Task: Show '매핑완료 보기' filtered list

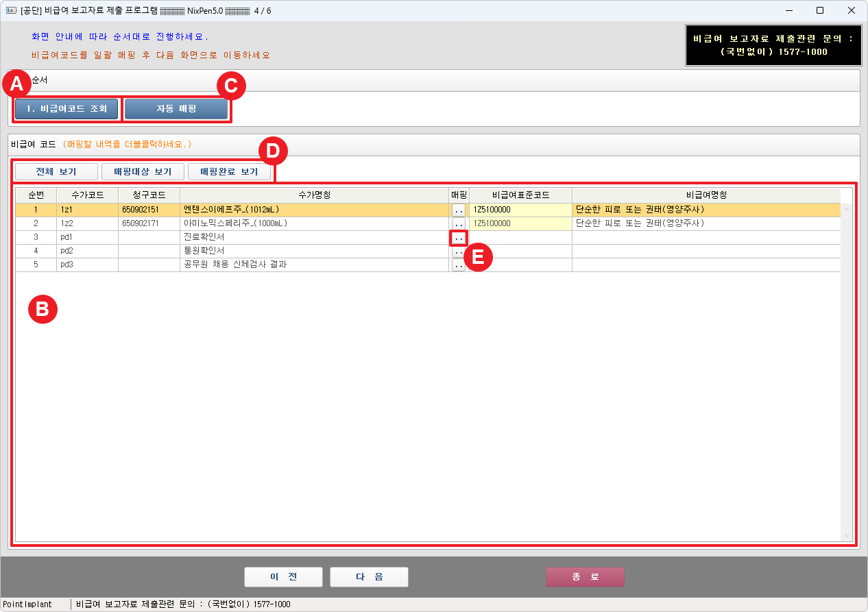Action: coord(229,171)
